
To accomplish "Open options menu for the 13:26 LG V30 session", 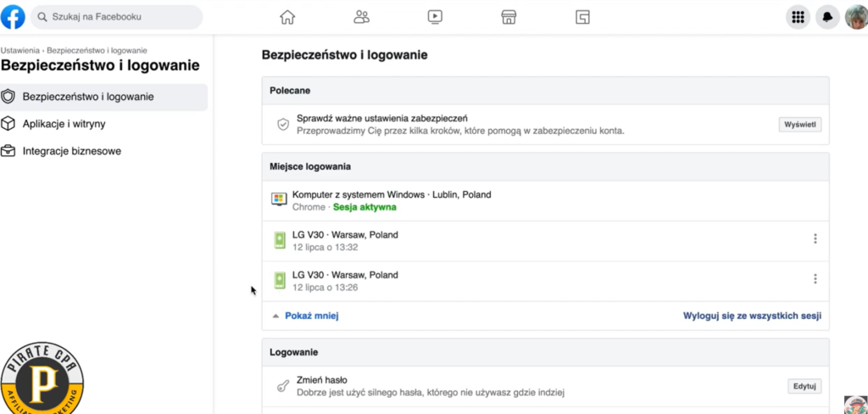I will [x=815, y=279].
